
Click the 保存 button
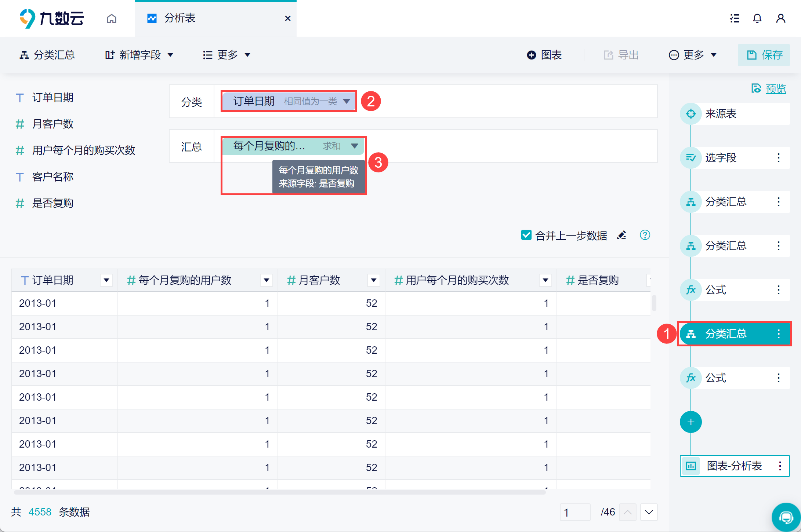coord(764,55)
